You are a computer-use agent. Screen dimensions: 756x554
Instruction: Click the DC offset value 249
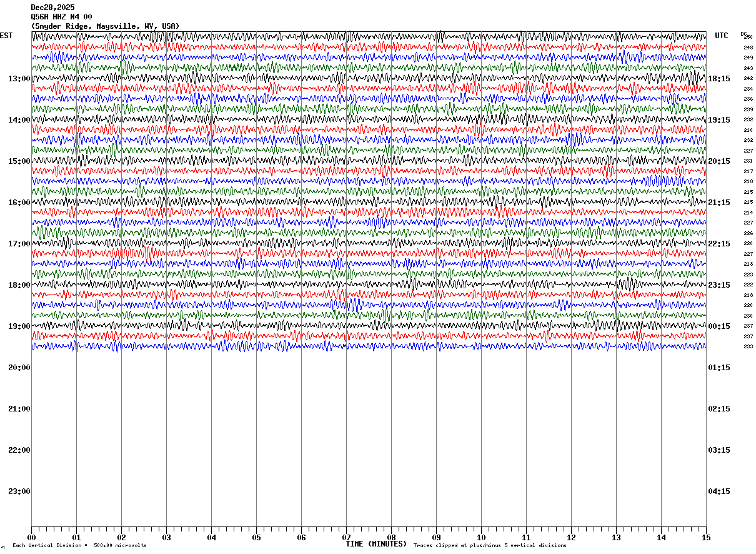point(748,58)
